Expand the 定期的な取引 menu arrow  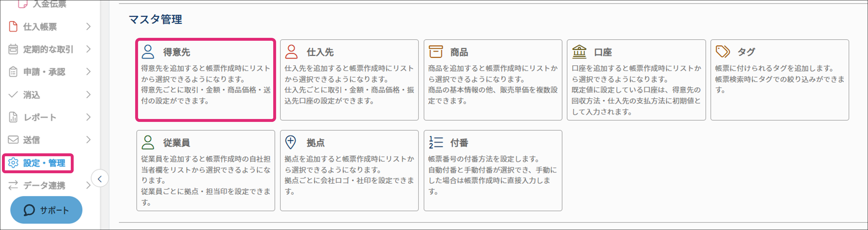pyautogui.click(x=88, y=49)
